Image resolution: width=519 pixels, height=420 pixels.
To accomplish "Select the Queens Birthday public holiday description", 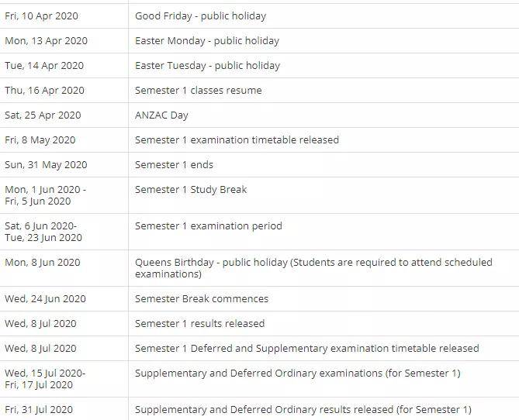I will pos(313,268).
